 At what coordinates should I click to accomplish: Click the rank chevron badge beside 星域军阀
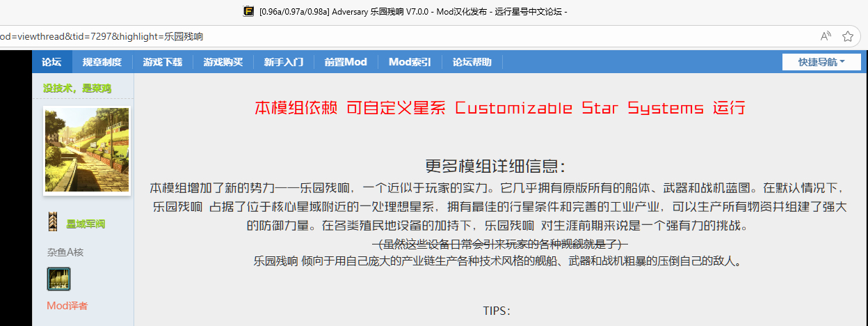[x=52, y=223]
